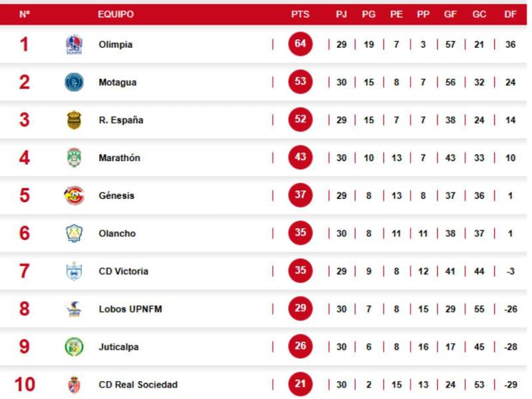532x399 pixels.
Task: Click the Lobos UPNFM team crest
Action: click(x=74, y=309)
